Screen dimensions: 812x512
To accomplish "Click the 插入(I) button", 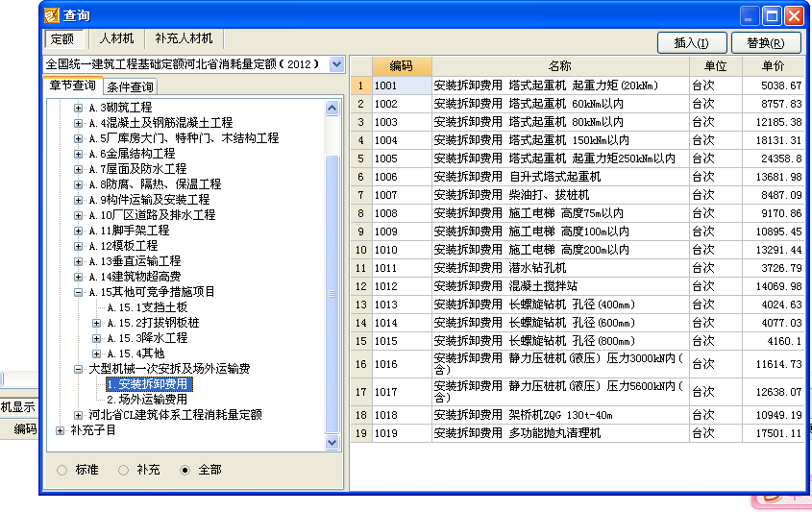I will [692, 43].
